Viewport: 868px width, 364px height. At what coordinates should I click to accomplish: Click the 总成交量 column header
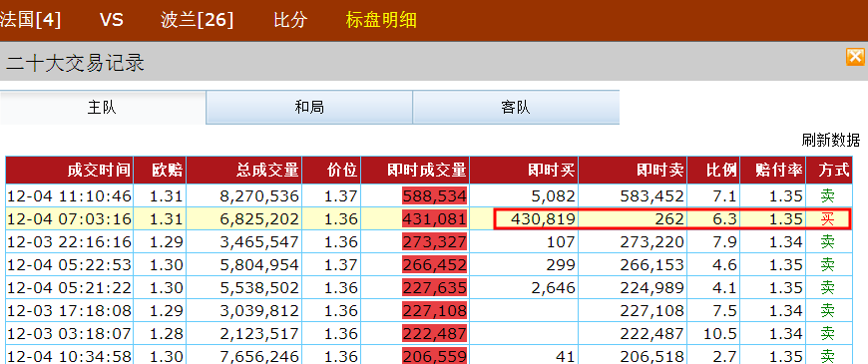[244, 171]
